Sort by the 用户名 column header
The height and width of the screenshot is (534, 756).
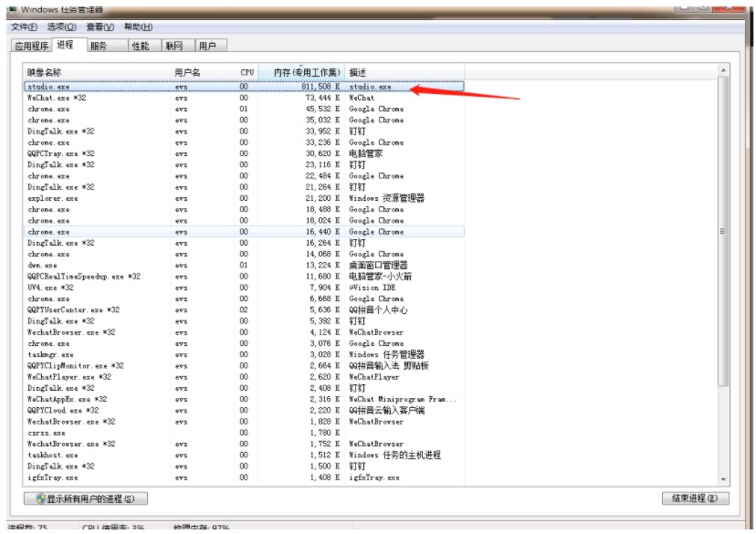pos(203,72)
